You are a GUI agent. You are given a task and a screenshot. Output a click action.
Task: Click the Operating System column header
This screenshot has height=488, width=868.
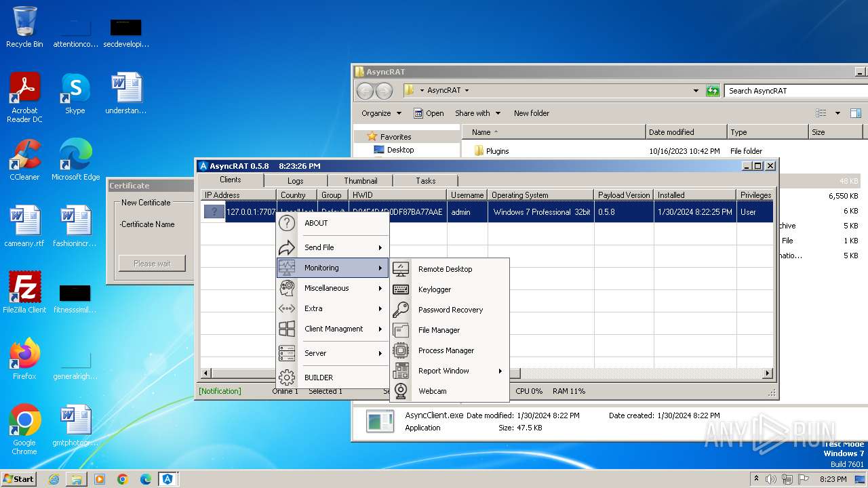541,195
